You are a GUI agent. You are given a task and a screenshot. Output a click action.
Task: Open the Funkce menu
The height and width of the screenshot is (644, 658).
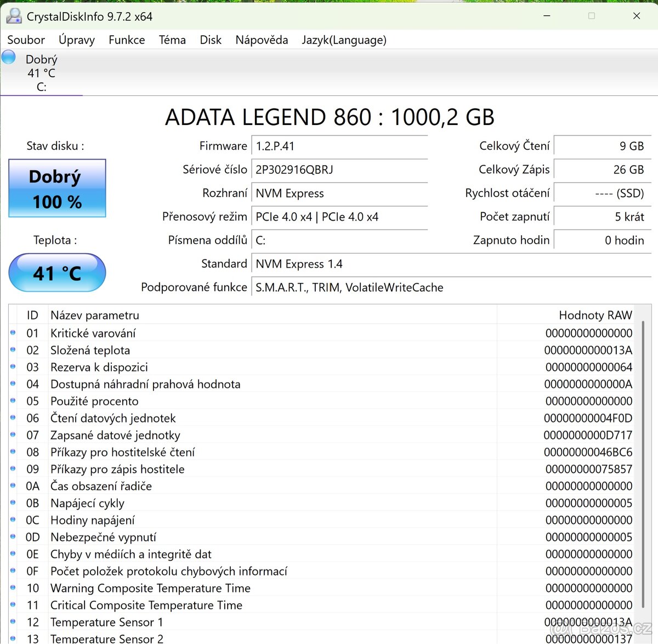(x=127, y=39)
